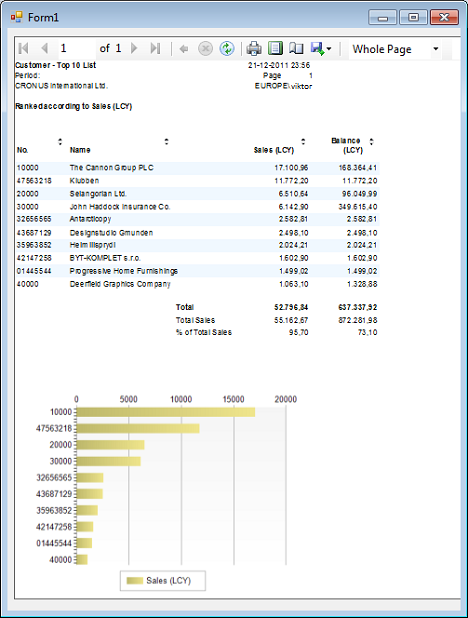Sort report by Name column
This screenshot has height=618, width=468.
tap(166, 141)
